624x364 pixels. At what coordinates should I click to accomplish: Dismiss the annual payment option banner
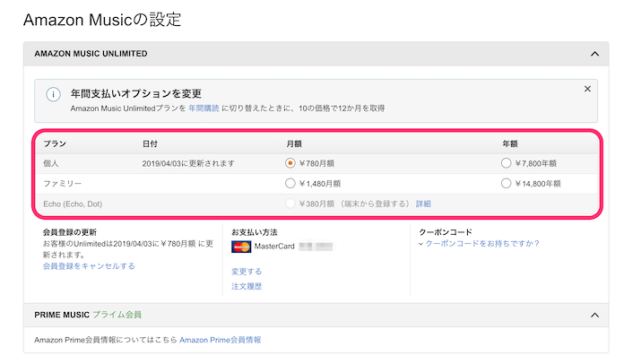[587, 89]
